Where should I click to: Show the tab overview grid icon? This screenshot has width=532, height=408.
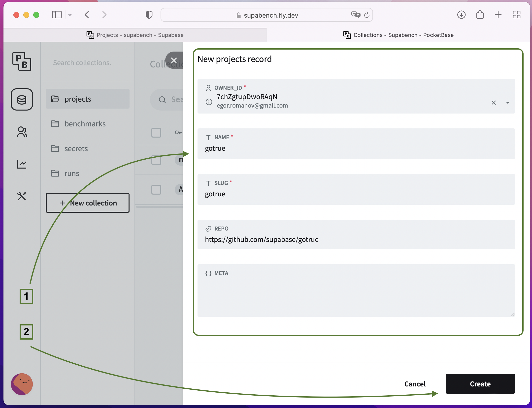coord(517,15)
